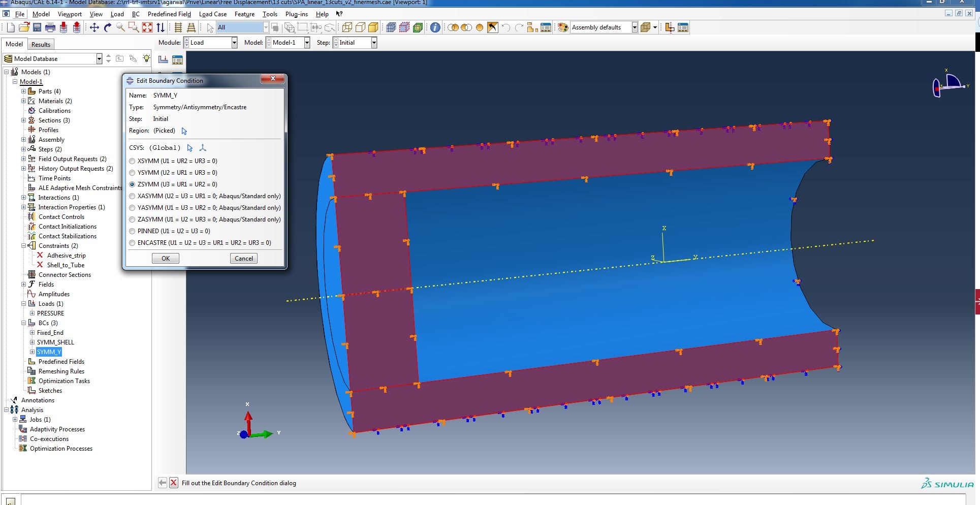
Task: Select PINNED boundary condition option
Action: click(132, 231)
